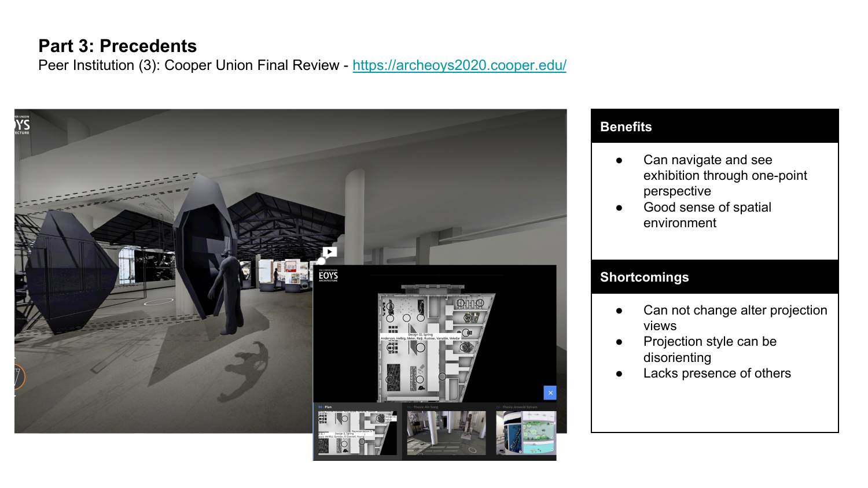Viewport: 868px width, 488px height.
Task: Click the EOYS logo on the floor plan overlay
Action: pos(329,276)
